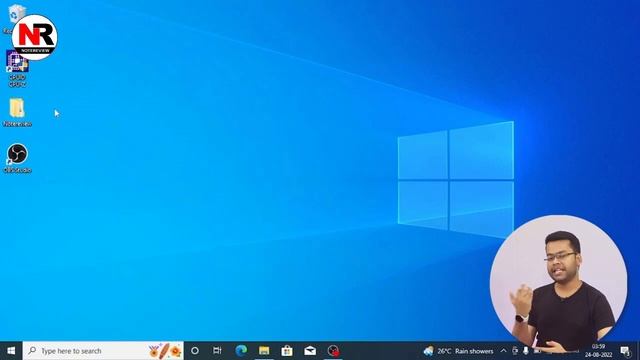Open the notification Action Center icon
640x360 pixels.
pyautogui.click(x=625, y=351)
